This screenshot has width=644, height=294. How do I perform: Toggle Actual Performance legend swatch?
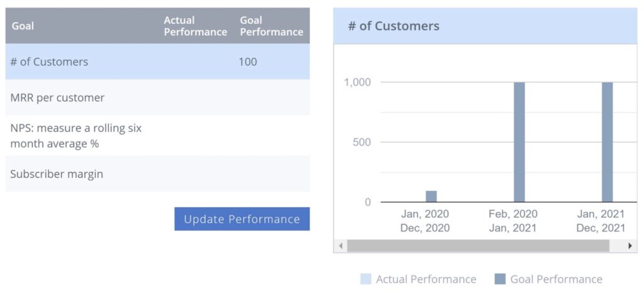pos(366,280)
